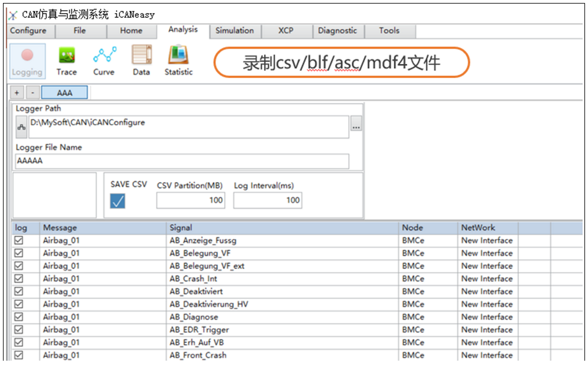
Task: Uncheck log for AB_Crash_Int signal
Action: (19, 278)
